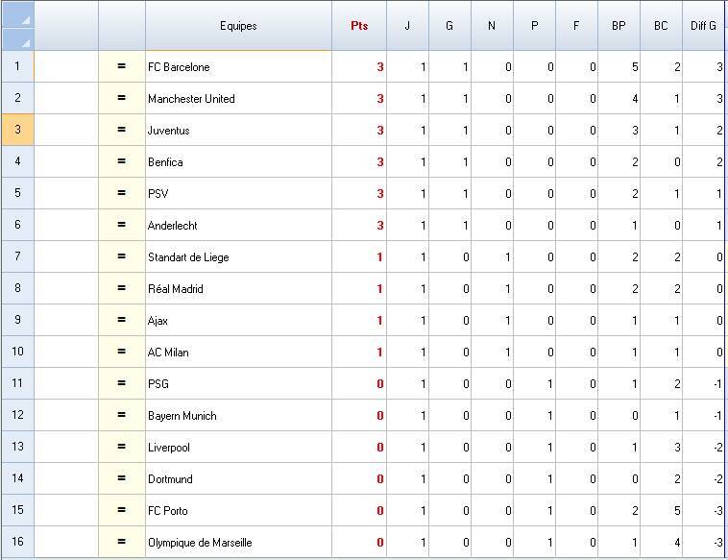Click the equals trend icon beside Juventus

(x=122, y=131)
